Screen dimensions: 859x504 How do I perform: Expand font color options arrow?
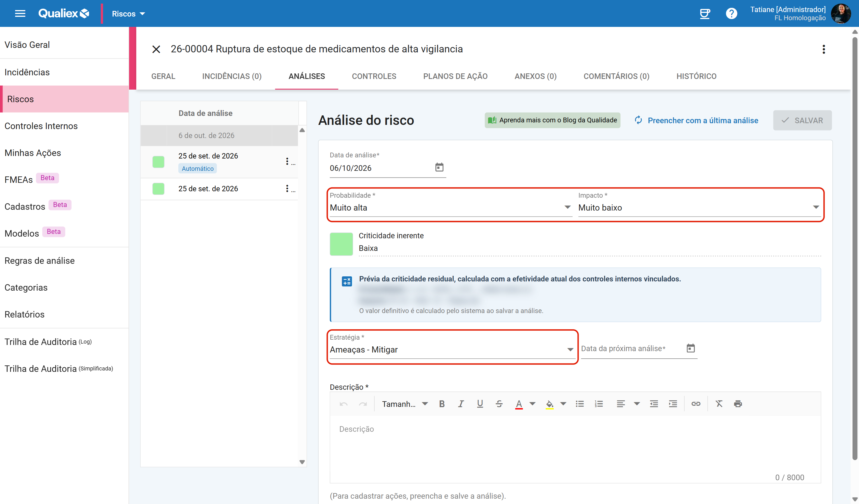[532, 404]
